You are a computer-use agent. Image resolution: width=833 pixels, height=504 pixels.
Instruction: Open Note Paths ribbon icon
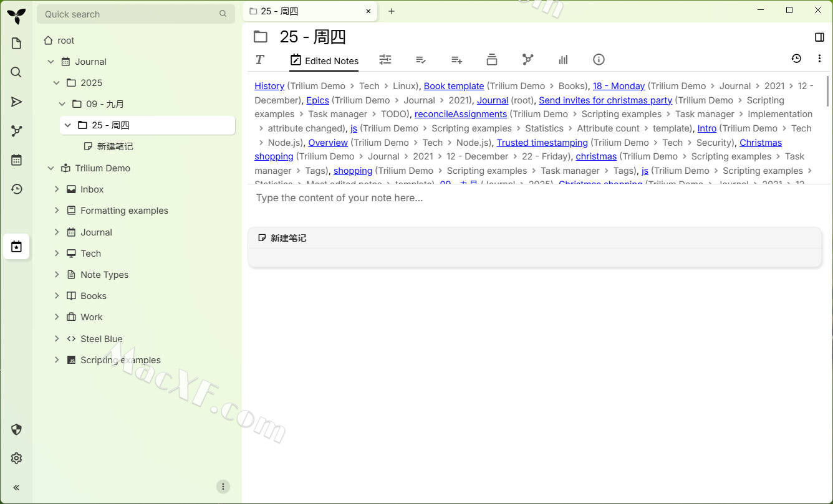(492, 59)
